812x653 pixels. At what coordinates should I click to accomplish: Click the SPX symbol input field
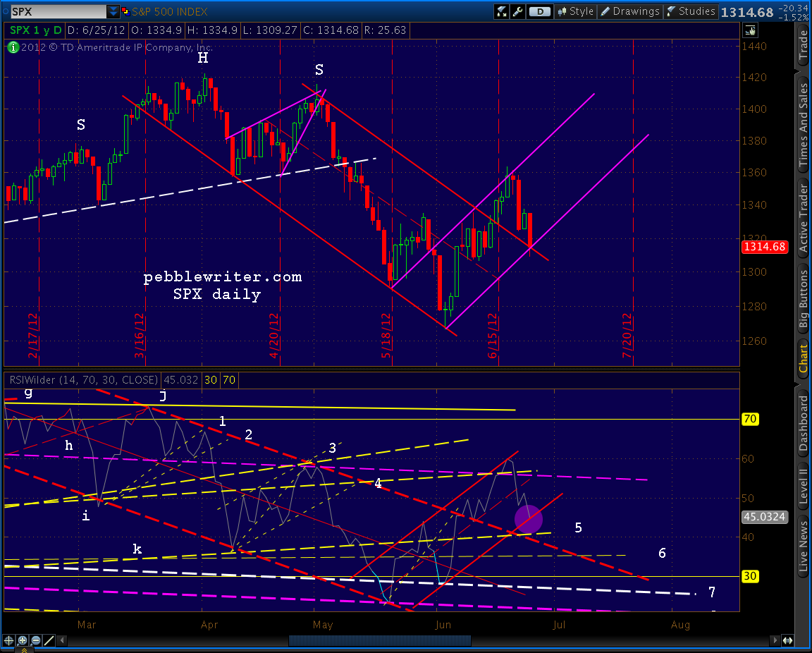(58, 11)
